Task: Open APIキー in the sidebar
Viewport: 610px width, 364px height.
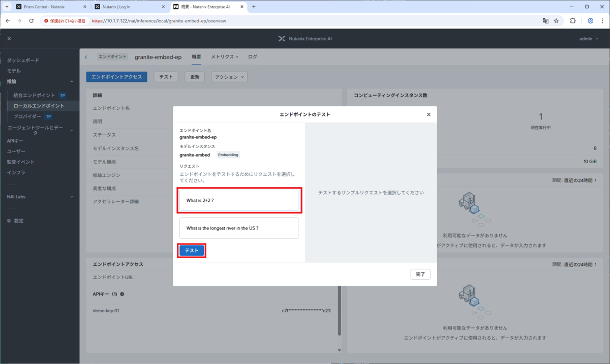Action: pyautogui.click(x=15, y=141)
